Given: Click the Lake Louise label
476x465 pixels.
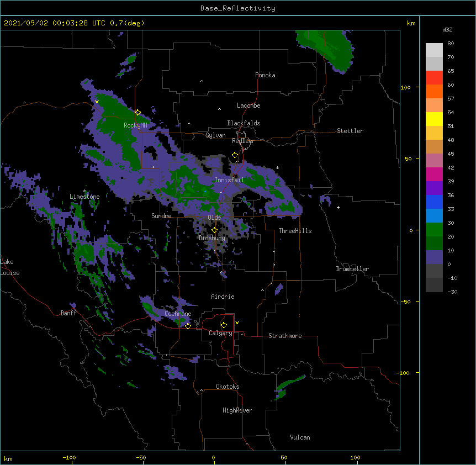Looking at the screenshot, I should 9,267.
